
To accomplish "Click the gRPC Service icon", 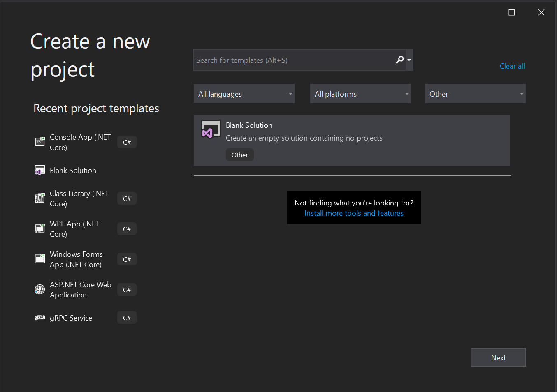I will pyautogui.click(x=40, y=318).
